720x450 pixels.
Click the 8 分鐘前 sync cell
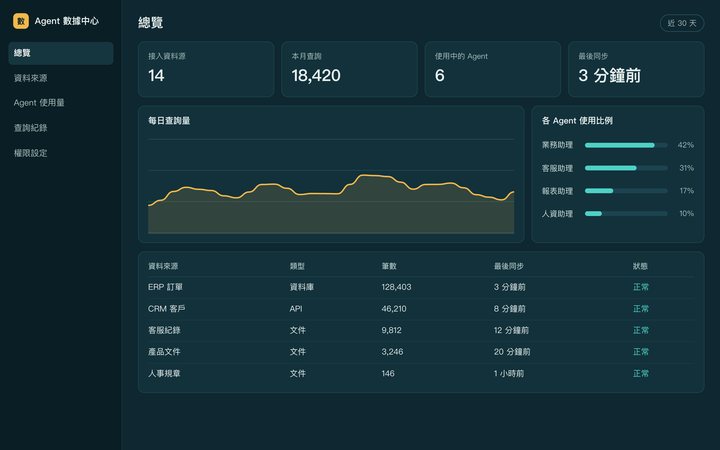tap(510, 309)
